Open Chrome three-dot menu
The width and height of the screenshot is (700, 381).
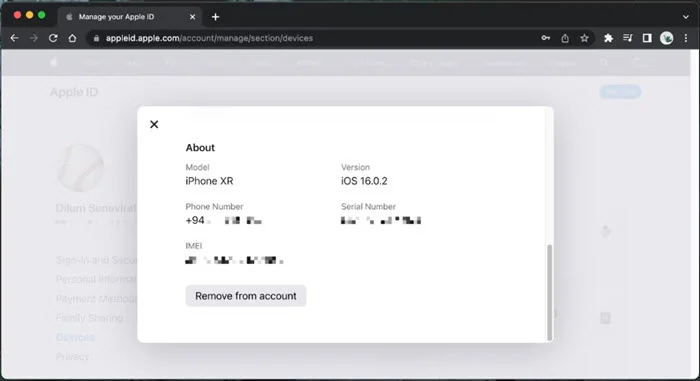pos(686,38)
